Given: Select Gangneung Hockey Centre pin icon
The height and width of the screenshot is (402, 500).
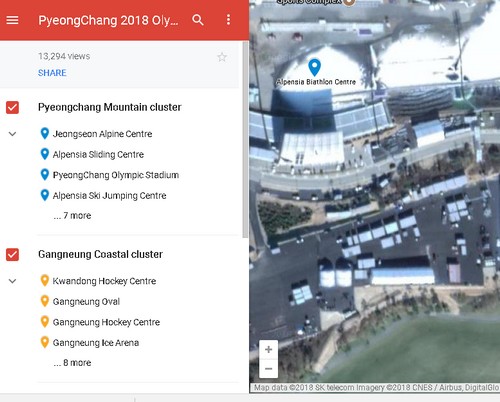Looking at the screenshot, I should [x=45, y=322].
